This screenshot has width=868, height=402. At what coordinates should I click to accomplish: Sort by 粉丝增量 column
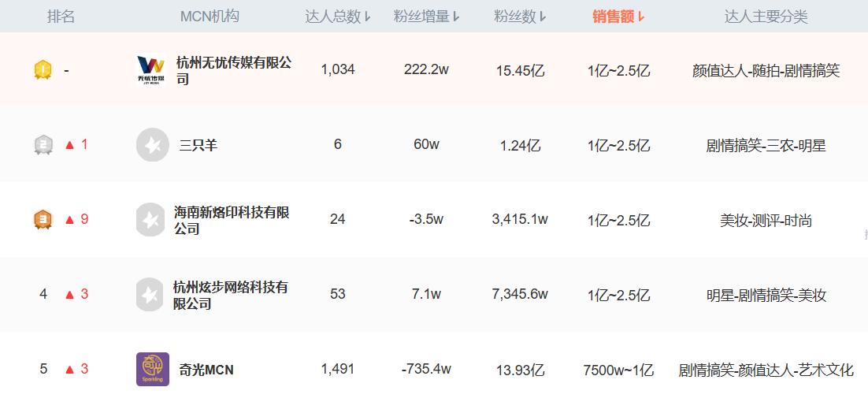[426, 17]
